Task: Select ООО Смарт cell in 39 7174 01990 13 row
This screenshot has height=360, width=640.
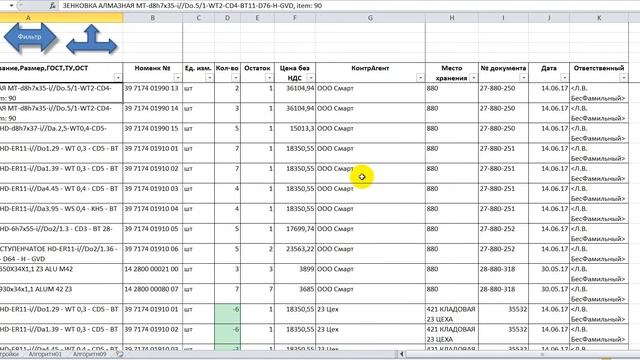Action: [x=370, y=93]
